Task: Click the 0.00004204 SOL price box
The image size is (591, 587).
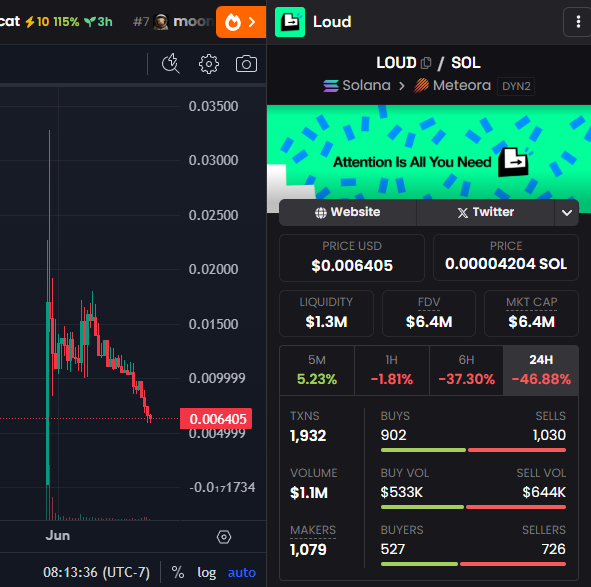Action: (506, 258)
